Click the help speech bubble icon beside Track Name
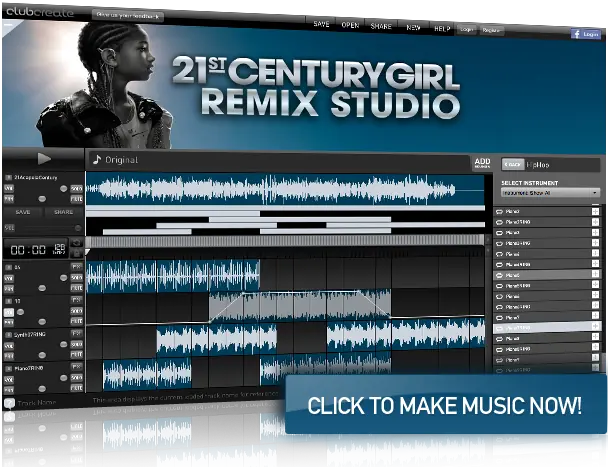Screen dimensions: 608x467 (x=9, y=403)
